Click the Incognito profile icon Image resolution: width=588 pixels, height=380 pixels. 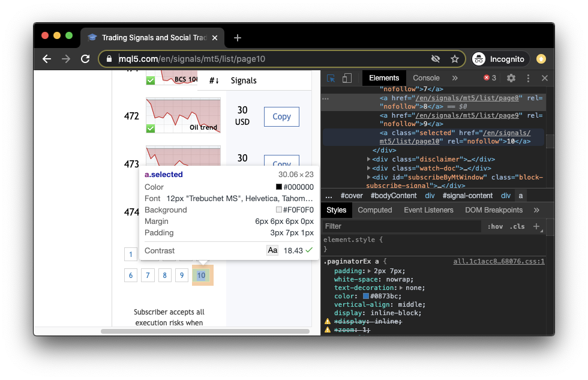point(478,59)
